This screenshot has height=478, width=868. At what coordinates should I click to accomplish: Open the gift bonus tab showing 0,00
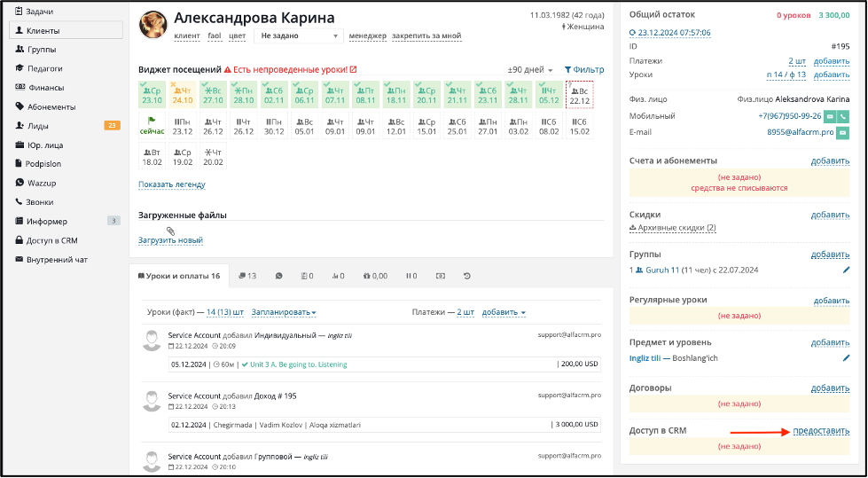point(375,275)
